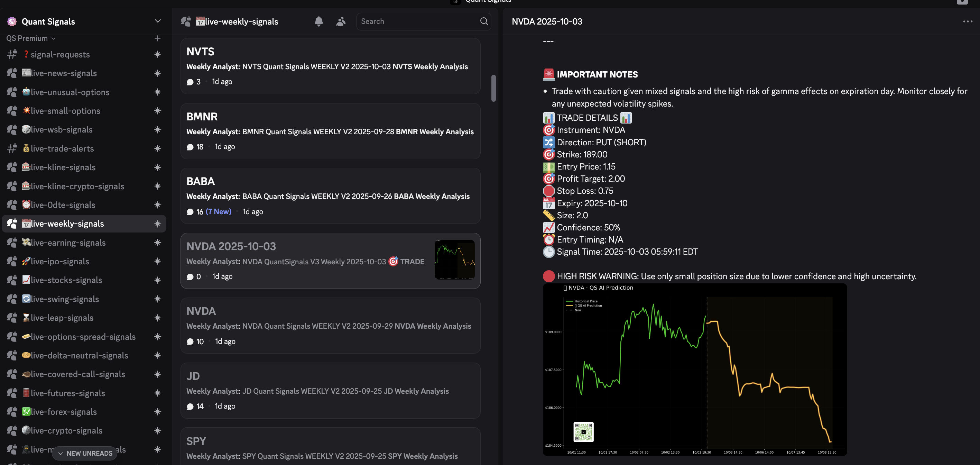Image resolution: width=980 pixels, height=465 pixels.
Task: Add channel to QS Premium category
Action: click(157, 38)
